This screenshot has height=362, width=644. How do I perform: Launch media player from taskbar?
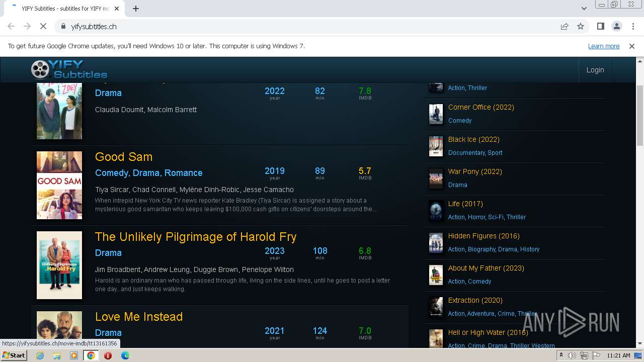[74, 355]
